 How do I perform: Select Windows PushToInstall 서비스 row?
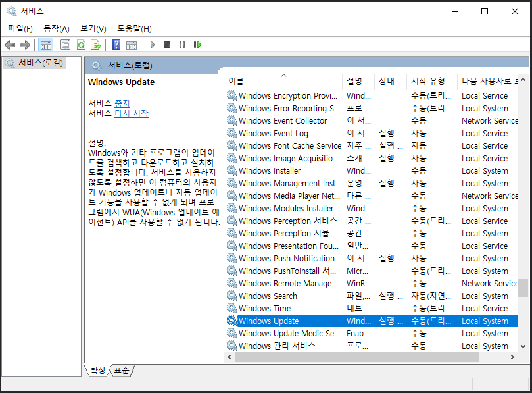(x=372, y=271)
